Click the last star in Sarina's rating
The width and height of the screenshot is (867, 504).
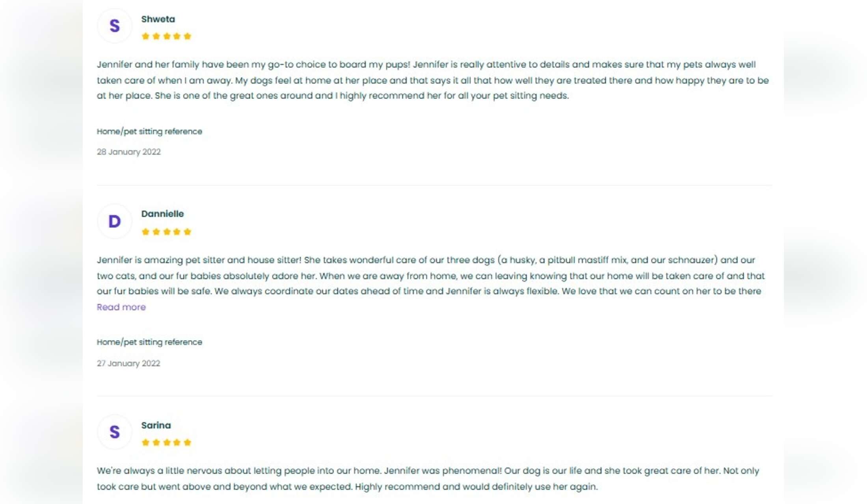click(188, 442)
